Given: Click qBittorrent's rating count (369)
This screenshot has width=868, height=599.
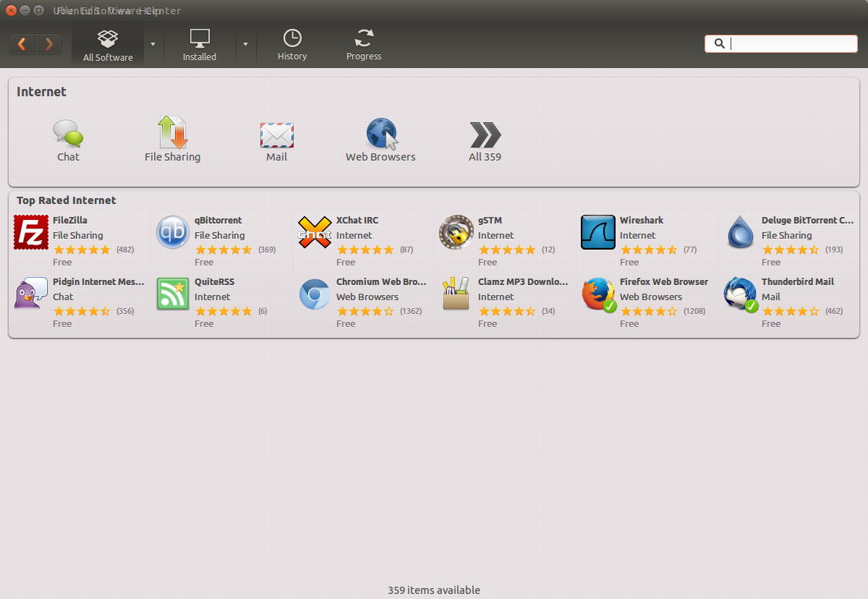Looking at the screenshot, I should point(267,250).
